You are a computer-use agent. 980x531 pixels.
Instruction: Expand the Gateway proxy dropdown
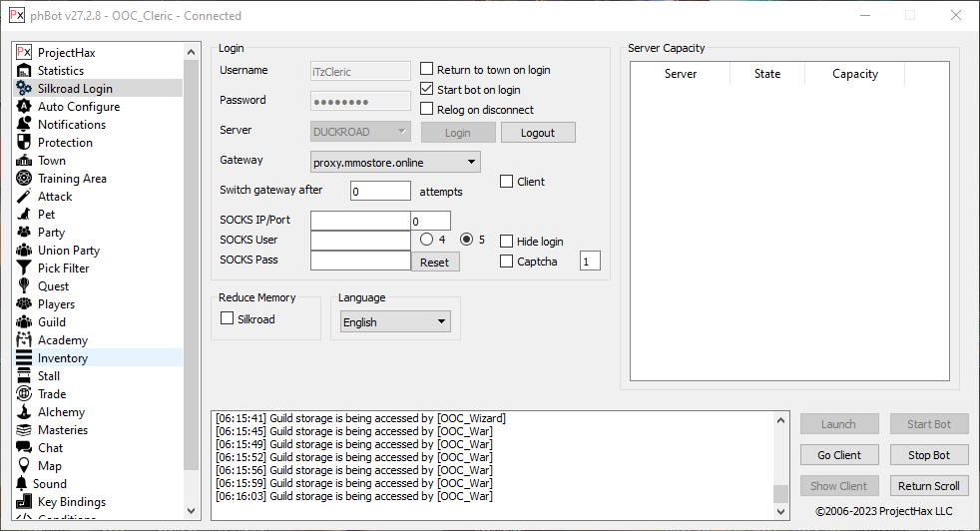pyautogui.click(x=395, y=162)
